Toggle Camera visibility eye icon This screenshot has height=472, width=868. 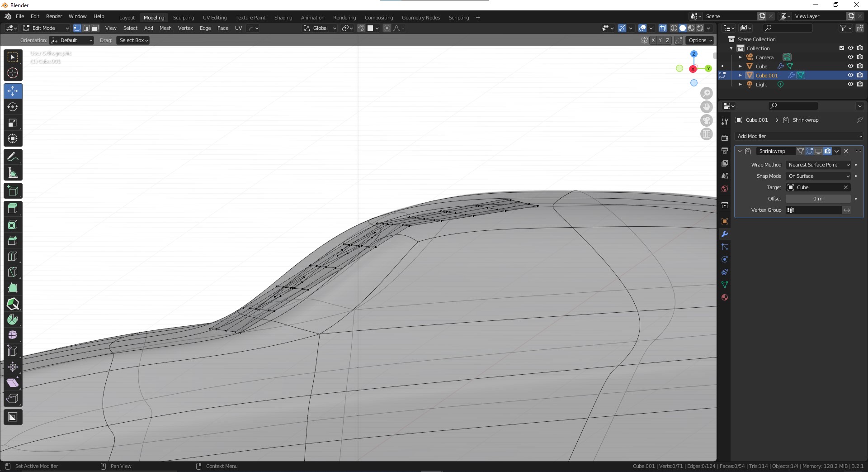(x=850, y=57)
